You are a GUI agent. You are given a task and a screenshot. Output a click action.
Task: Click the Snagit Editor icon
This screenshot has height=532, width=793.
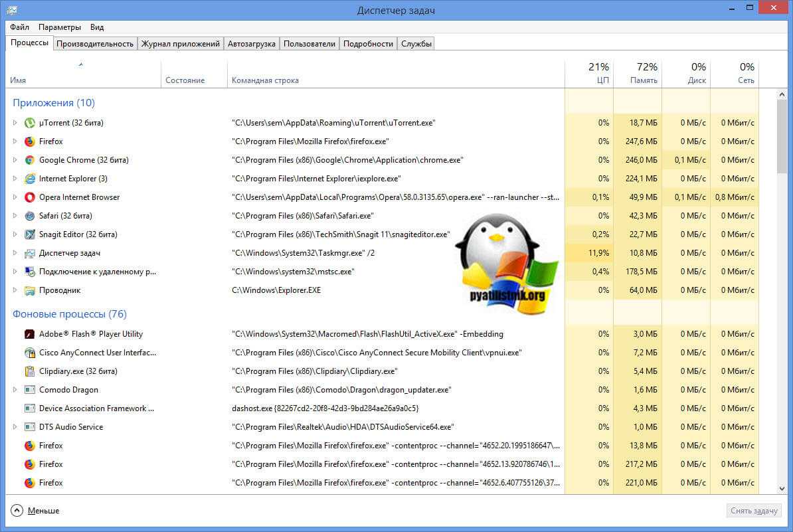point(29,234)
